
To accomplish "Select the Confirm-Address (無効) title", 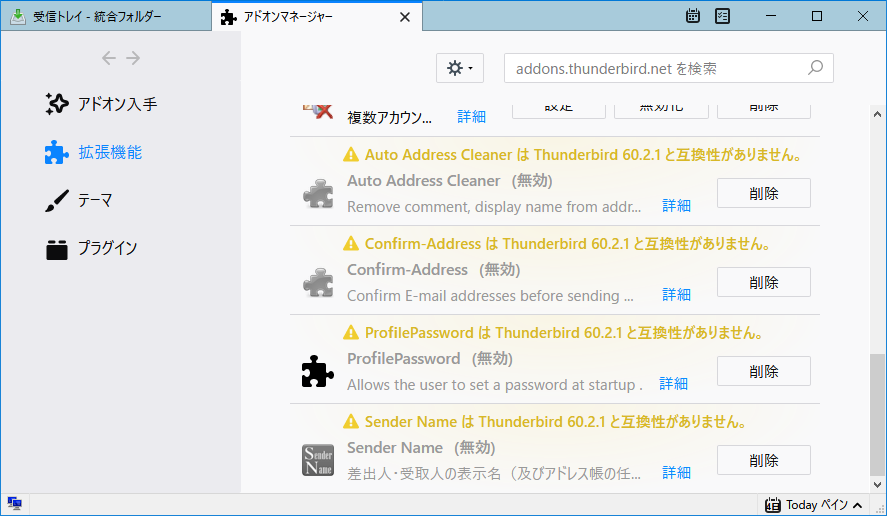I will click(433, 269).
